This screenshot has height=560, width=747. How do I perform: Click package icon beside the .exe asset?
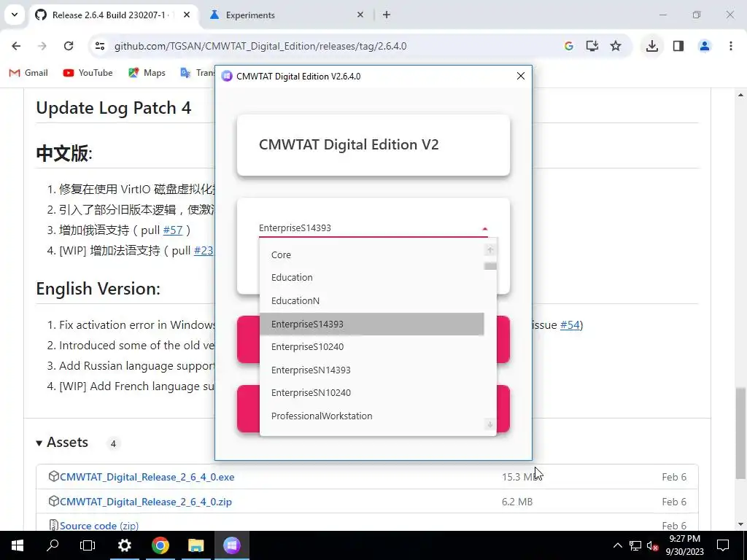coord(54,476)
